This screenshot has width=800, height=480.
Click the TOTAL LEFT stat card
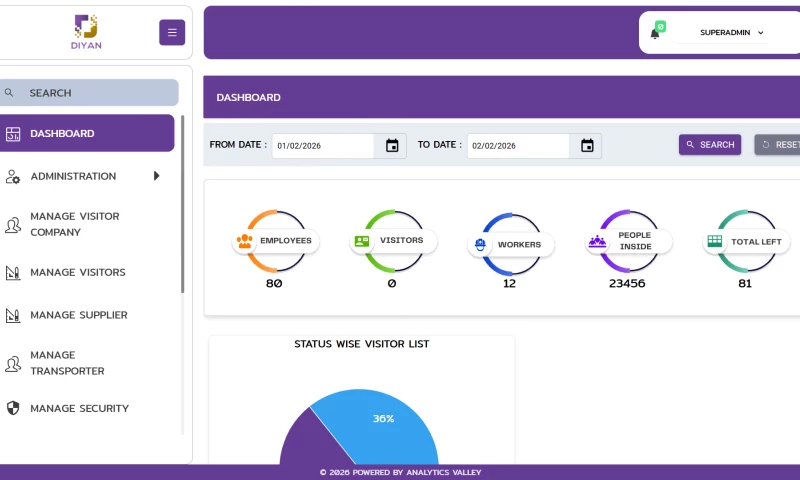tap(747, 241)
